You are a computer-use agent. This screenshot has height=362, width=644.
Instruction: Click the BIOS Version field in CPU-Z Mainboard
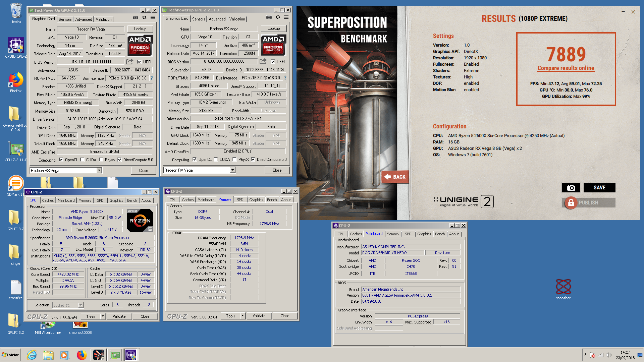pyautogui.click(x=411, y=296)
